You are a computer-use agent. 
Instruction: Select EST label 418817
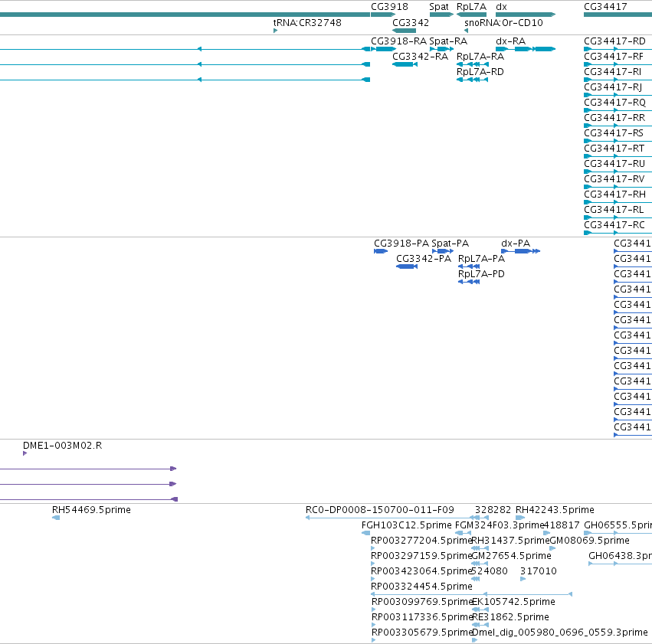[x=562, y=525]
